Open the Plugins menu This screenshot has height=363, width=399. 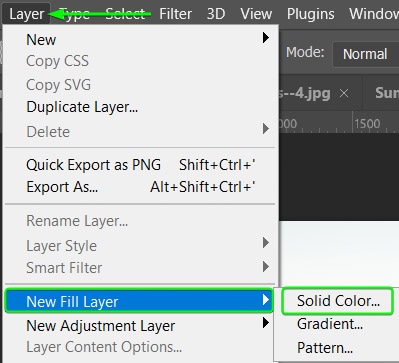310,14
